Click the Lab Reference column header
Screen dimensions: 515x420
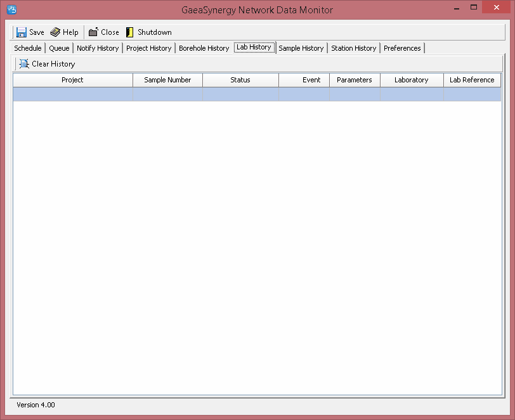pos(472,80)
